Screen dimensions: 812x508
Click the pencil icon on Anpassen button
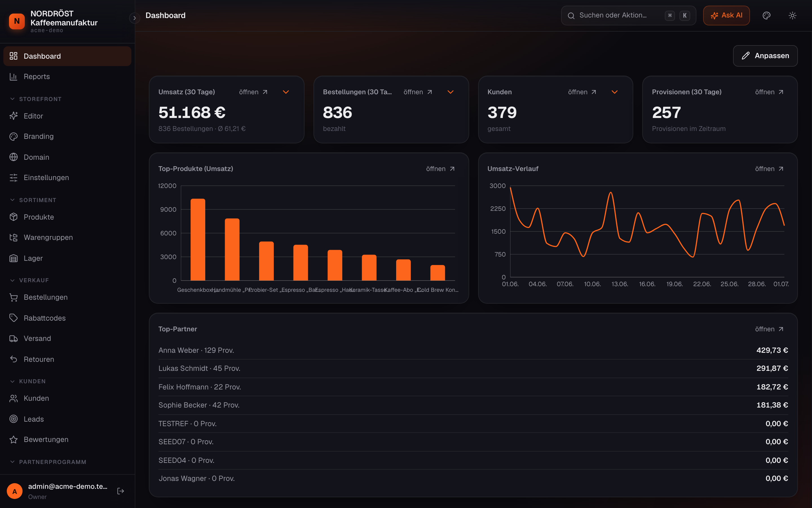click(745, 56)
